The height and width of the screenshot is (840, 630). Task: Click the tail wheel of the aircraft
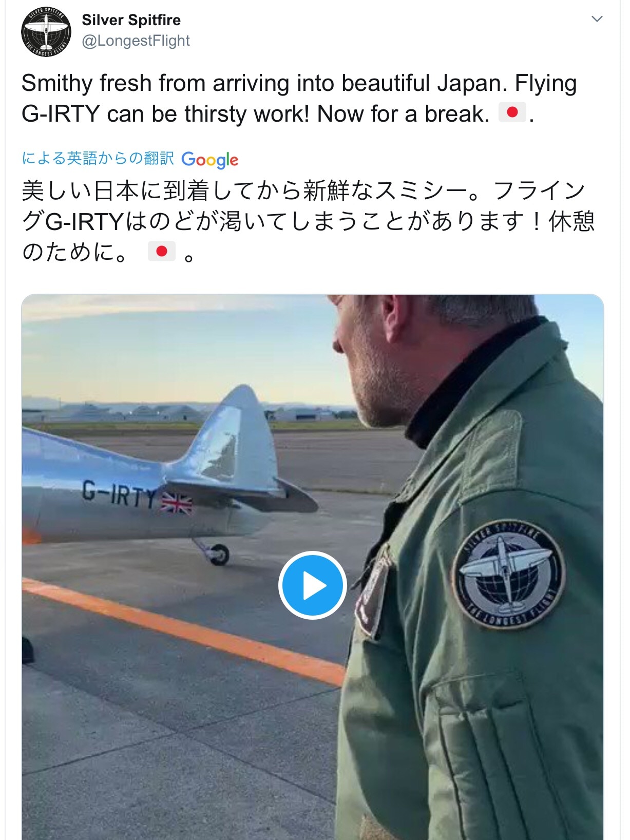pos(219,555)
